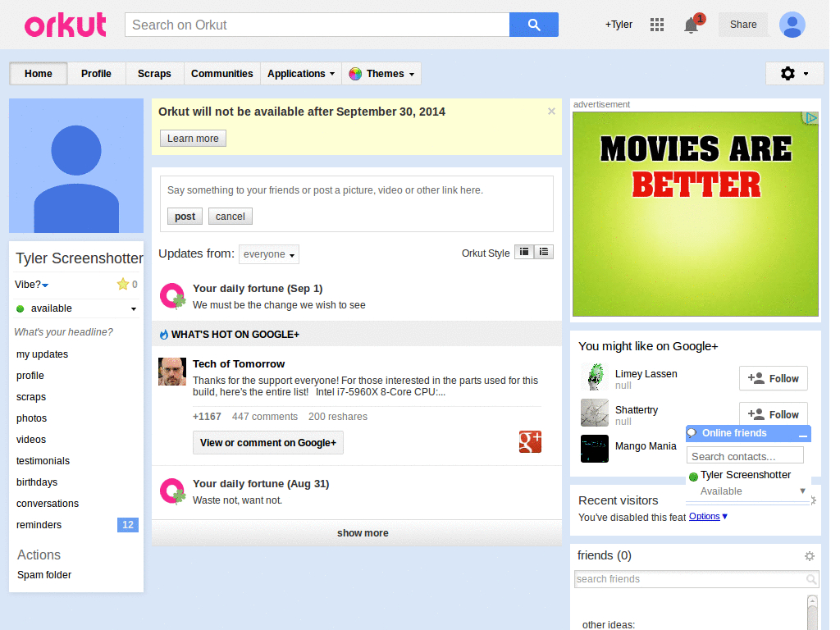Open the friends panel gear icon
This screenshot has width=840, height=630.
[x=810, y=556]
